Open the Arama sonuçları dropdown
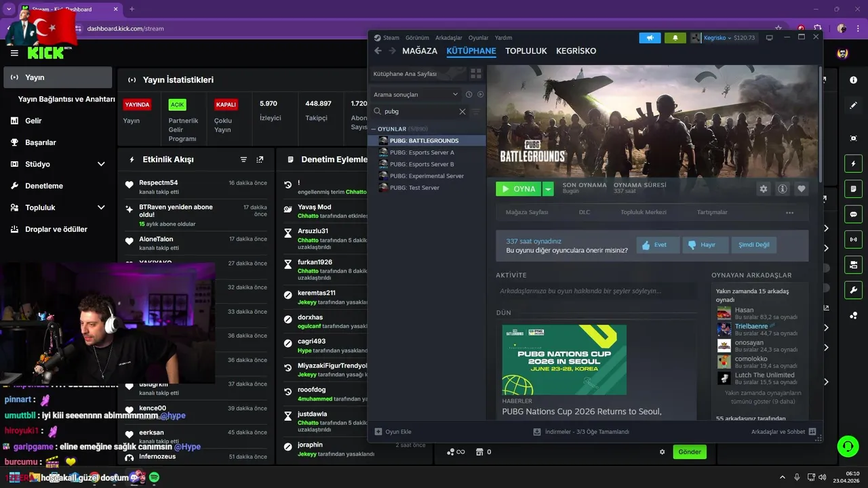868x488 pixels. tap(416, 94)
